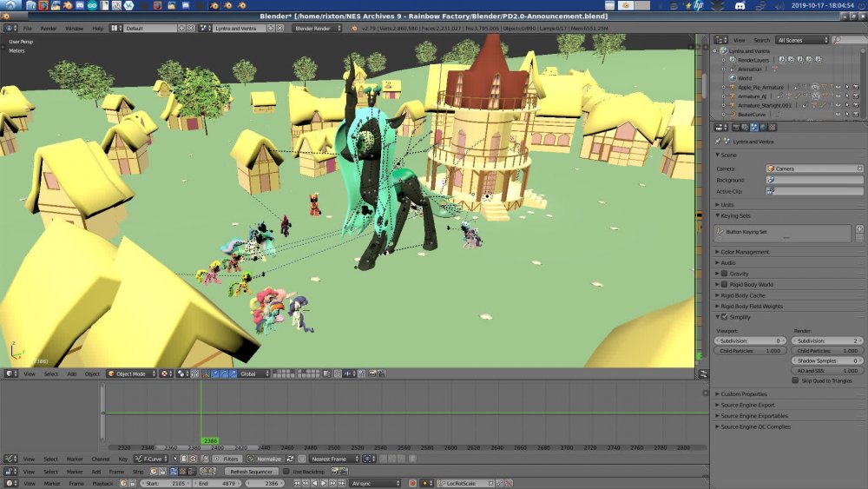Switch to the World properties tab

763,128
